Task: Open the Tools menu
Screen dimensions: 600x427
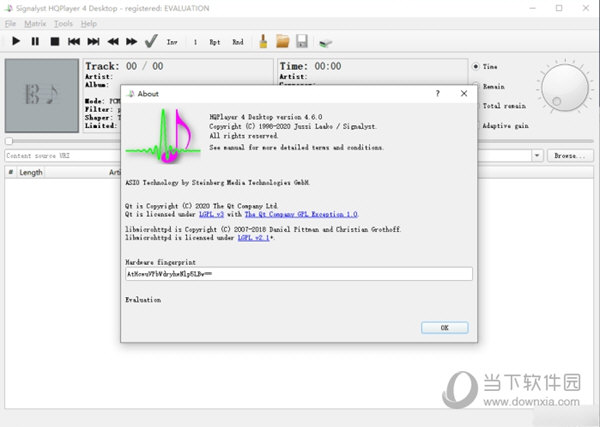Action: pos(63,24)
